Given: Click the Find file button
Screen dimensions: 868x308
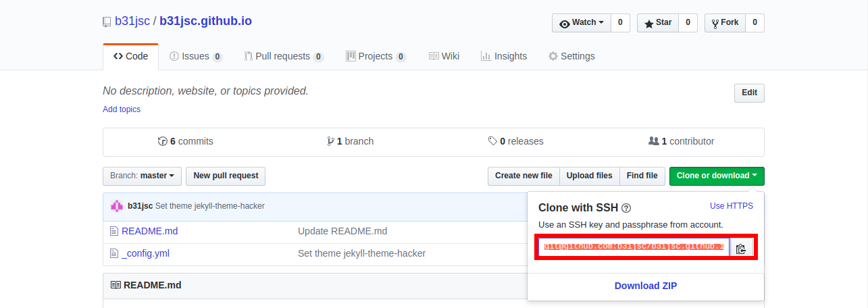Looking at the screenshot, I should [642, 176].
